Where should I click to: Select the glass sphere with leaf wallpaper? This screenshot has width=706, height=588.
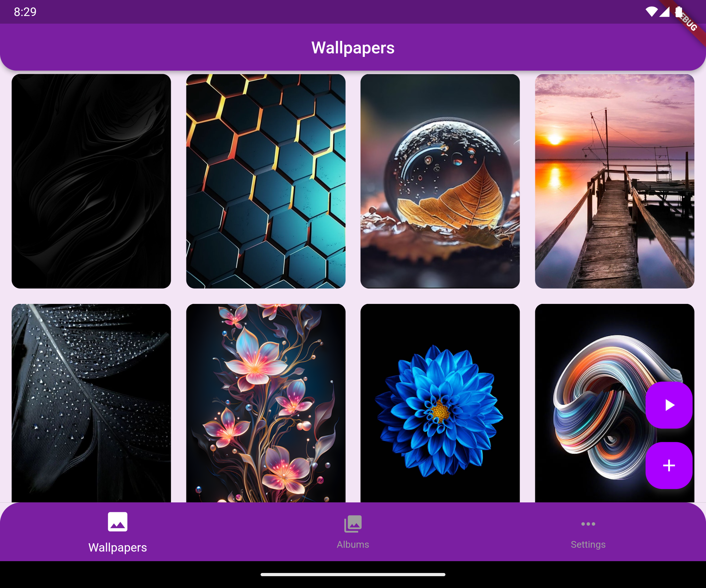440,181
